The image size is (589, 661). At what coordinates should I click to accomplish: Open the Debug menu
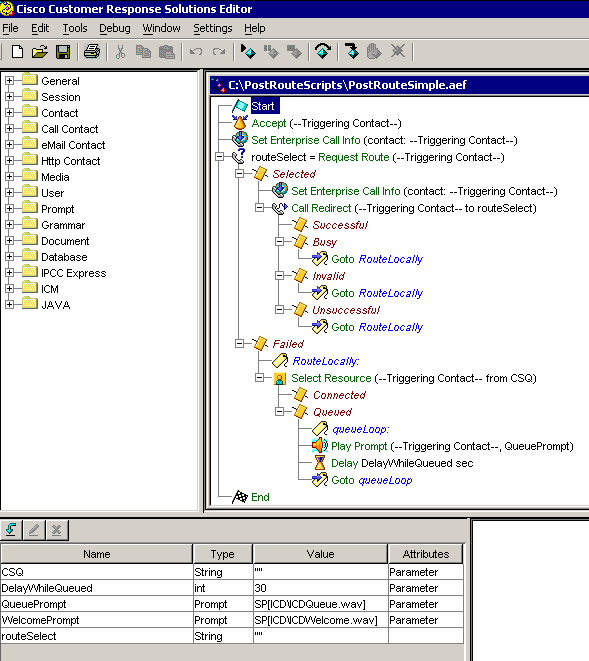(115, 28)
